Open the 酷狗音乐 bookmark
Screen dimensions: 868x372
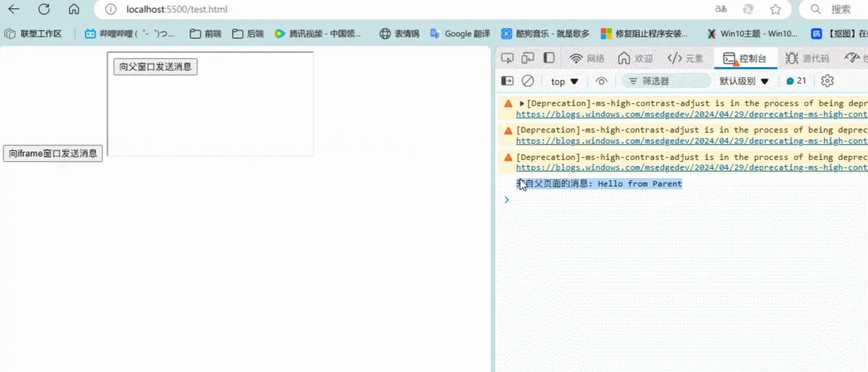(x=545, y=33)
